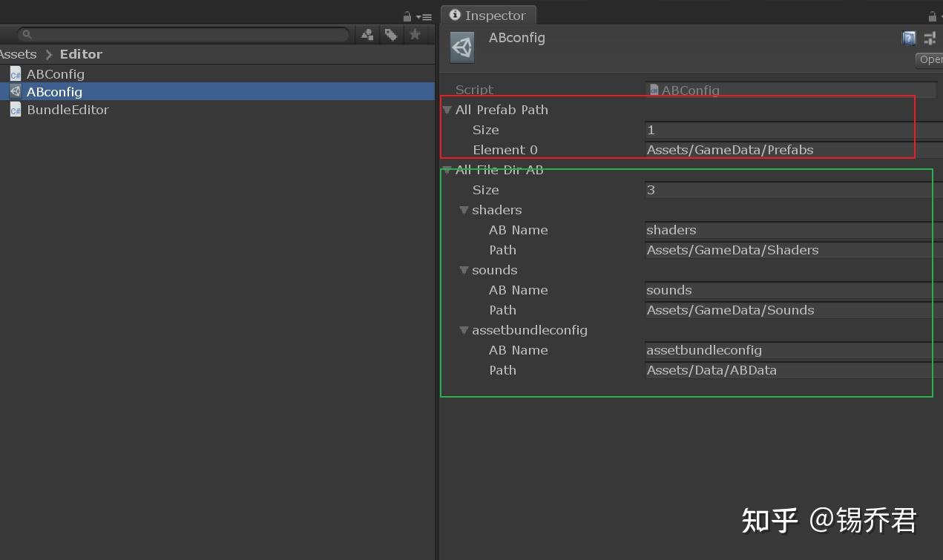943x560 pixels.
Task: Select the search-by-type icon in Project window
Action: [367, 34]
